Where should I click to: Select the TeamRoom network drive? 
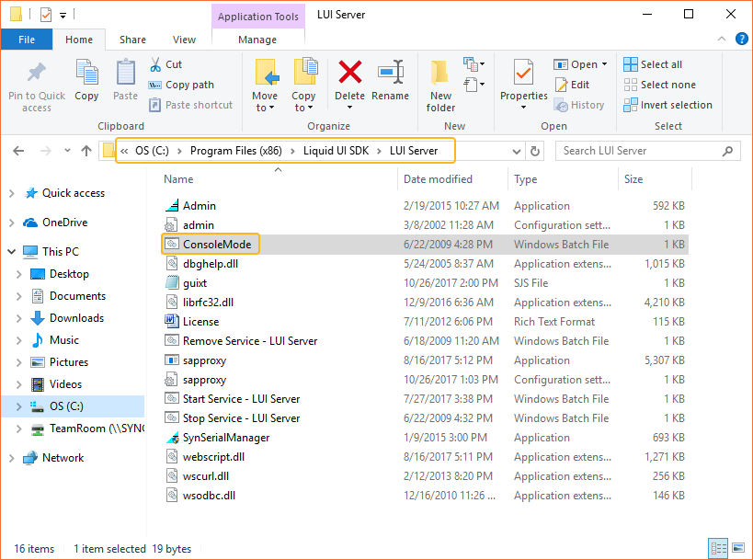pos(97,429)
